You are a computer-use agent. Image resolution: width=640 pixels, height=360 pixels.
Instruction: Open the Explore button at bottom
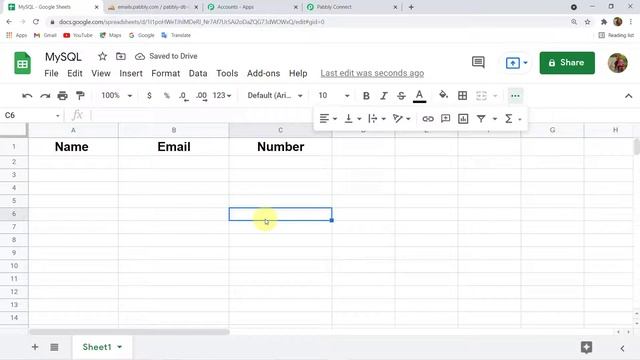pyautogui.click(x=586, y=347)
